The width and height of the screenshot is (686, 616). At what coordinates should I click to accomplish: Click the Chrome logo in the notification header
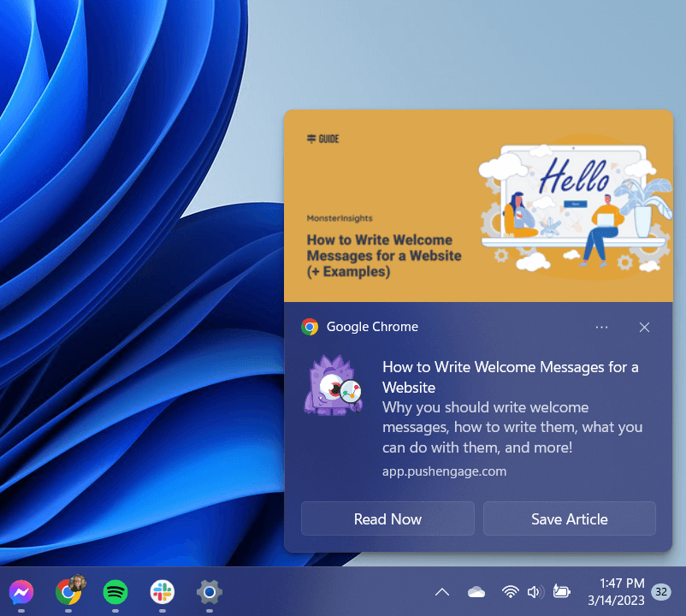(310, 327)
